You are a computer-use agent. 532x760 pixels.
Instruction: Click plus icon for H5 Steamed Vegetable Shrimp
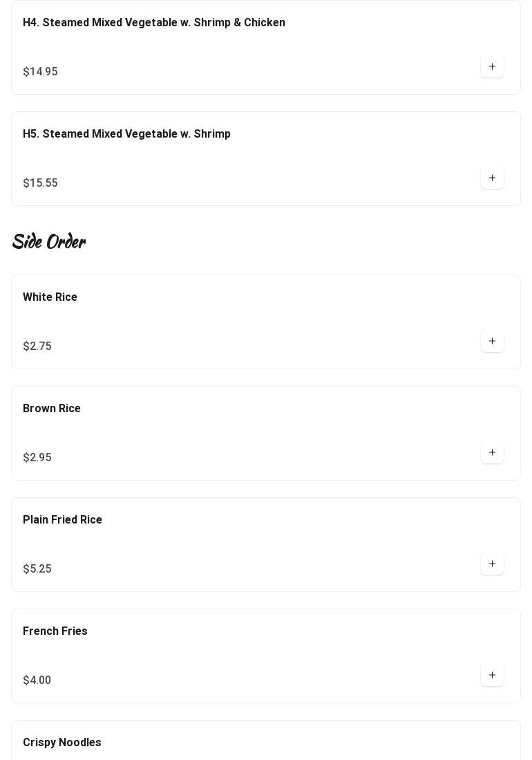point(492,178)
